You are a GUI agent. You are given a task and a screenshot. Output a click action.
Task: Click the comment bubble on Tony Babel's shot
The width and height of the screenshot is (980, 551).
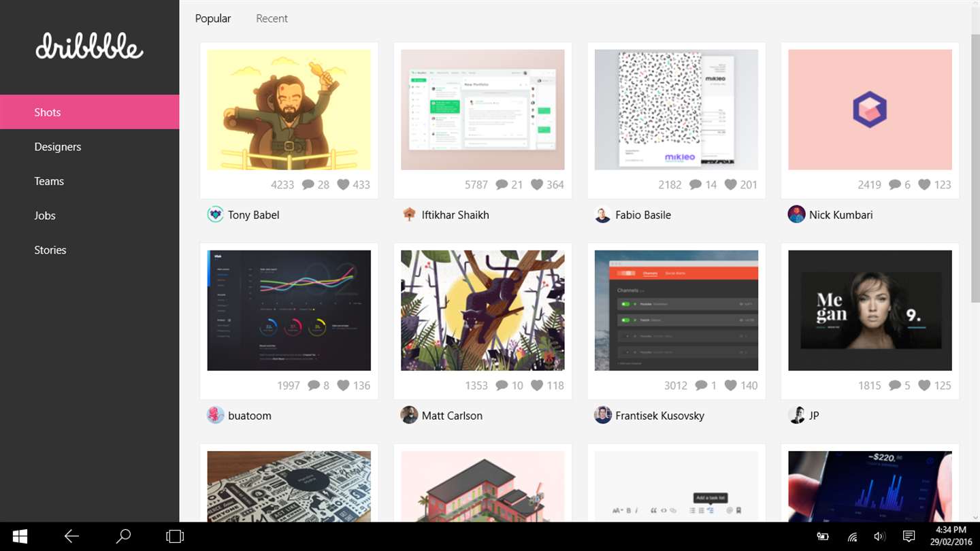pyautogui.click(x=308, y=184)
